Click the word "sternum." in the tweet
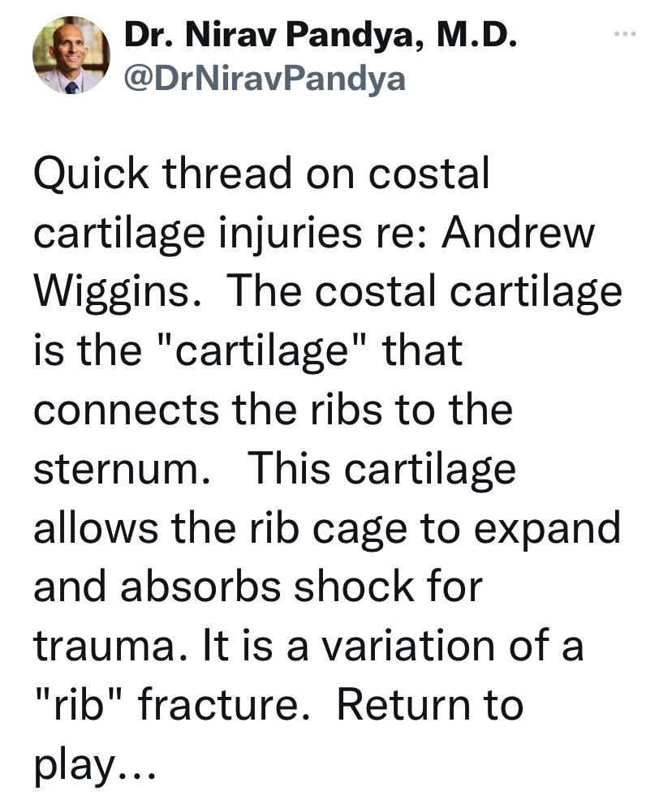Screen dimensions: 672x804 [122, 469]
